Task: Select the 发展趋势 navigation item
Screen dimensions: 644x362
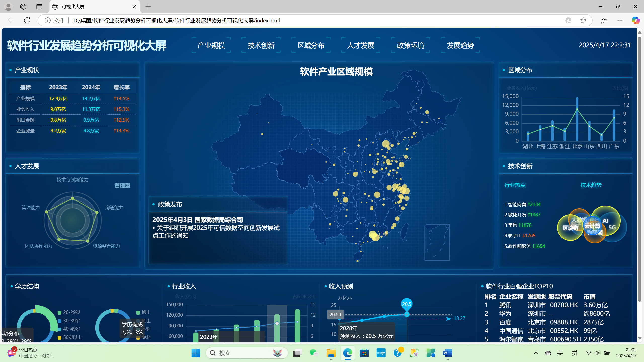Action: coord(460,45)
